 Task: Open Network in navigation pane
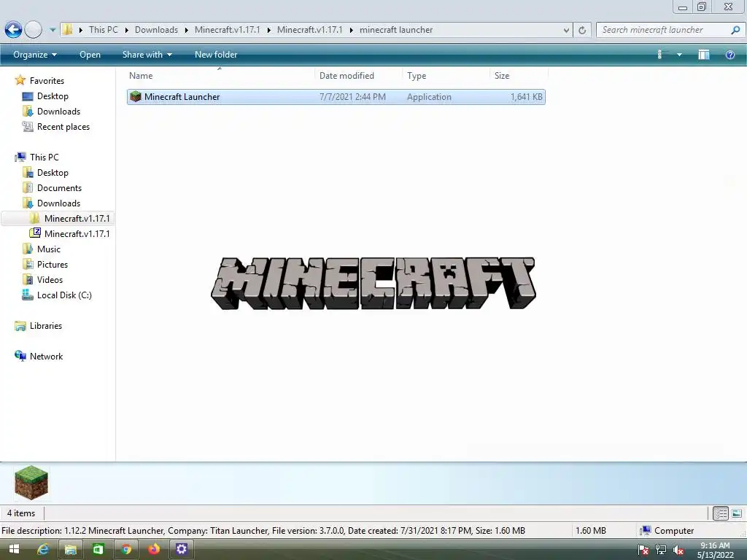tap(46, 356)
